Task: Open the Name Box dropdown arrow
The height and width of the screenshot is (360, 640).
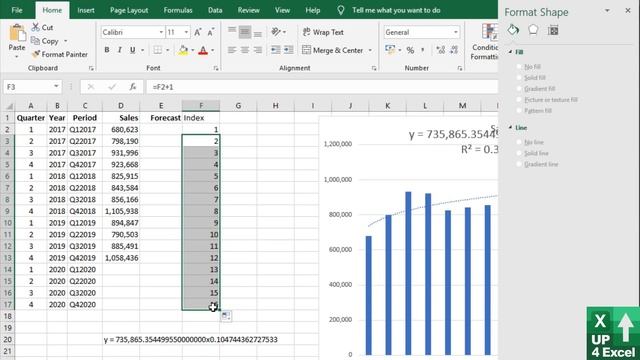Action: click(56, 87)
